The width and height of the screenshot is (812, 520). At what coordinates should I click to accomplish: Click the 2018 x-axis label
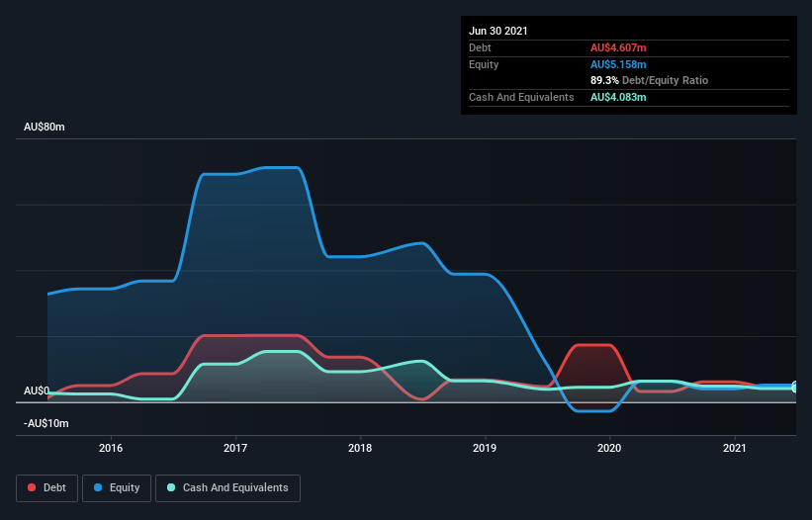360,448
